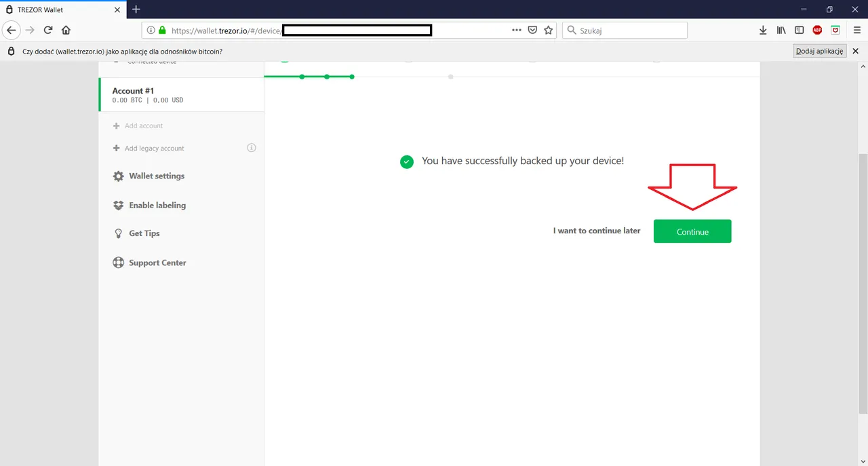Open a new tab with plus
868x466 pixels.
click(136, 9)
